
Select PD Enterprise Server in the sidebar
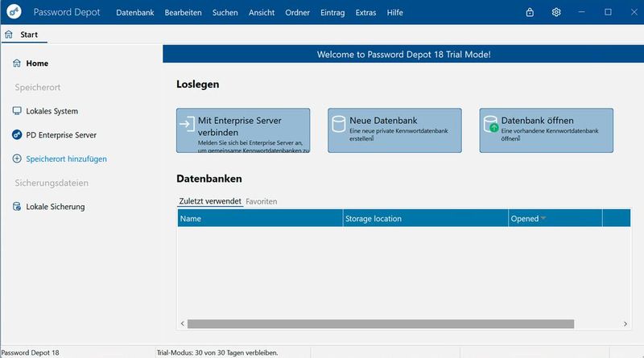[x=61, y=135]
